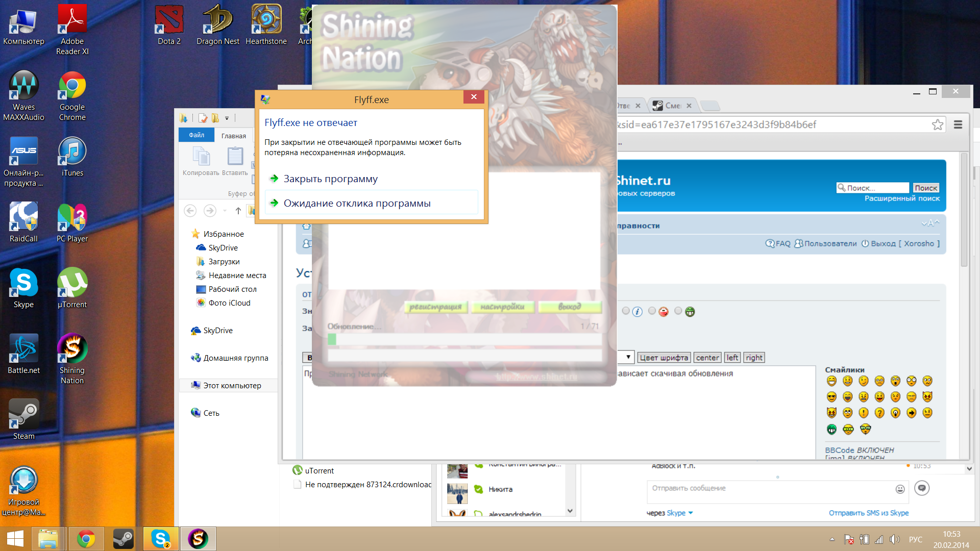Select Загрузки in Explorer sidebar
The image size is (980, 551).
224,261
